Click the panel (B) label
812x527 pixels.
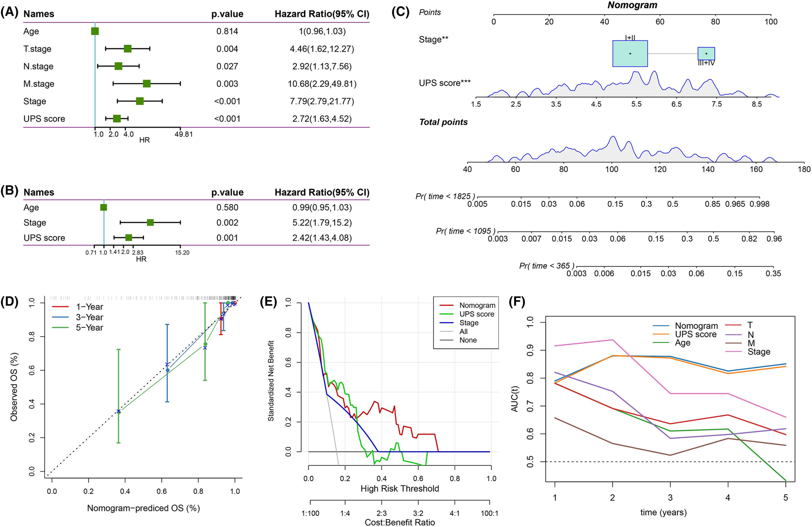click(x=9, y=190)
